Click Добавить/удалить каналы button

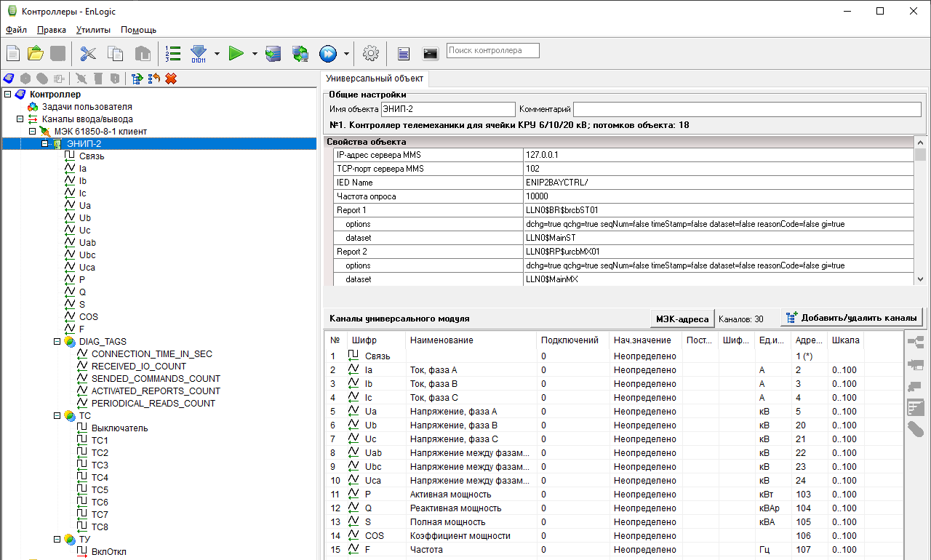tap(852, 318)
